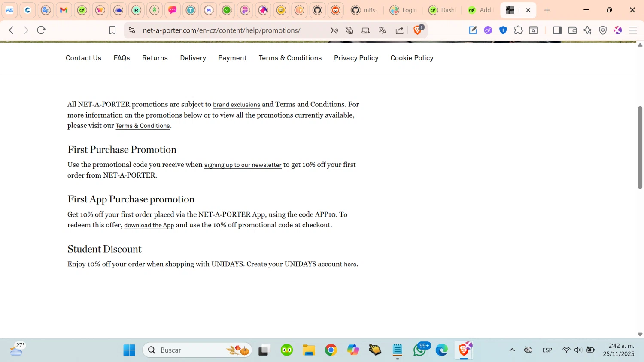Screen dimensions: 644x362
Task: Follow the inline Terms & Conditions link
Action: pos(143,126)
